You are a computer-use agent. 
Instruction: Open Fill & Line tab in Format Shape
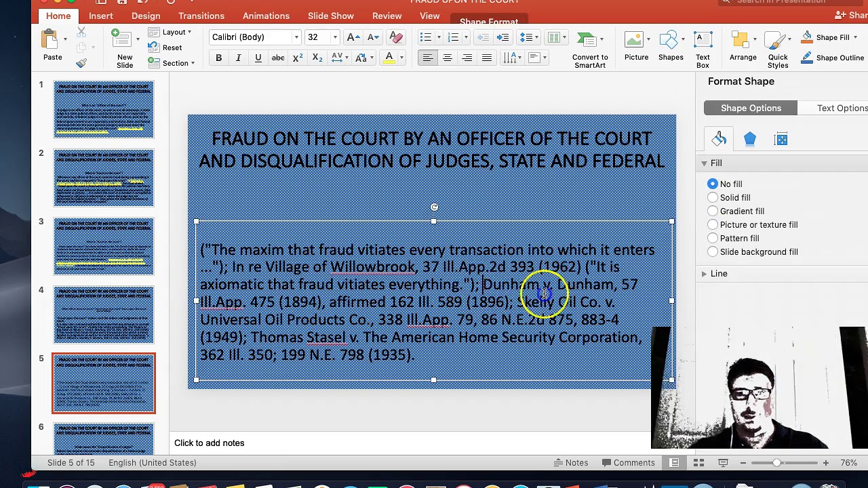click(x=719, y=139)
